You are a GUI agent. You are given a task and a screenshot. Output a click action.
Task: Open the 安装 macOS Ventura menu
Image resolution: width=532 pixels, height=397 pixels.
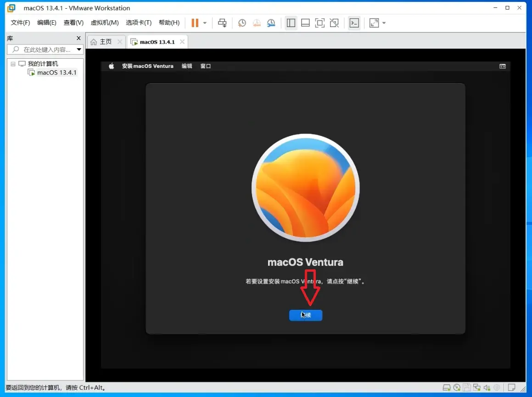point(148,66)
